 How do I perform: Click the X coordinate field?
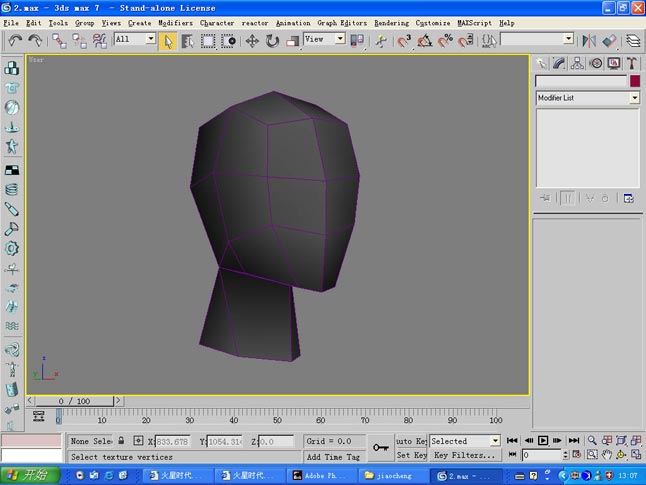172,441
